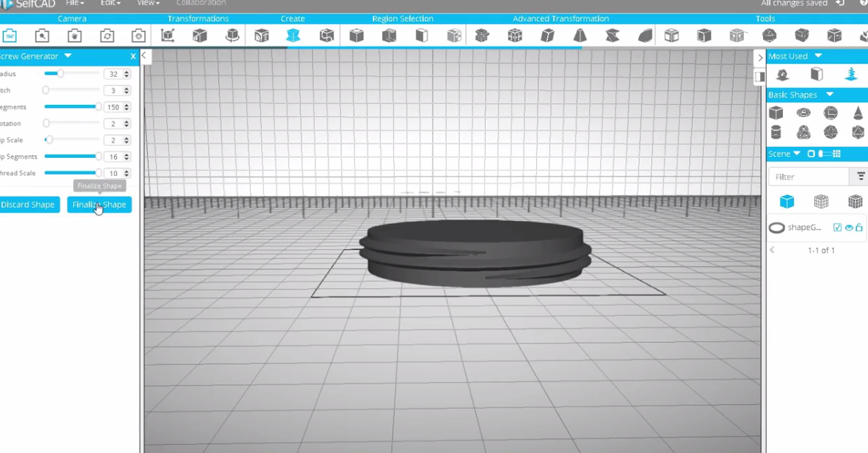Add a cone from Basic Shapes
Screen dimensions: 868x453
[x=858, y=113]
